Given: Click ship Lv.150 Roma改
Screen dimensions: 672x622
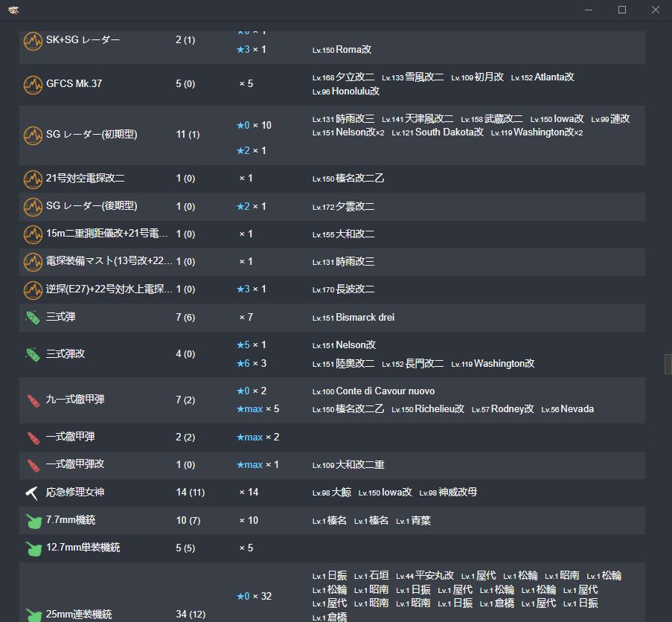Looking at the screenshot, I should pyautogui.click(x=342, y=50).
